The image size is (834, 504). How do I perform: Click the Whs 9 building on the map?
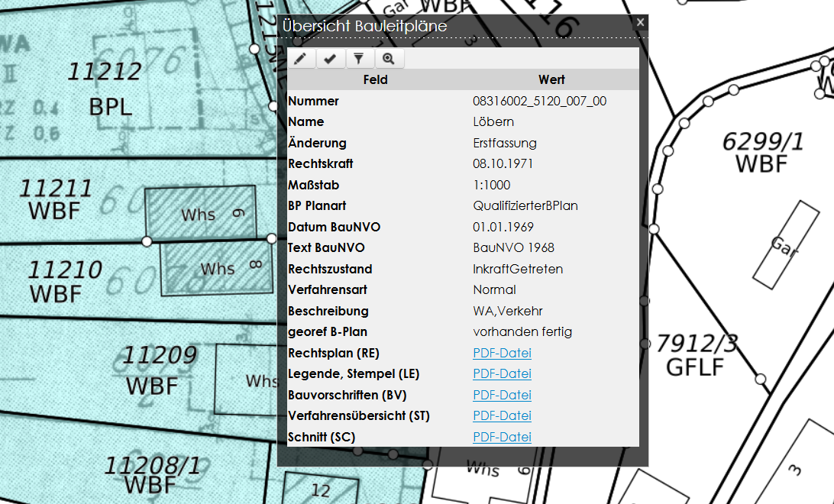[x=201, y=212]
